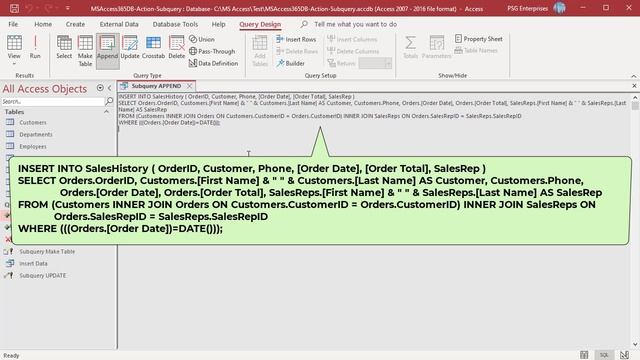Toggle the Append query type
The height and width of the screenshot is (360, 640).
(x=108, y=51)
